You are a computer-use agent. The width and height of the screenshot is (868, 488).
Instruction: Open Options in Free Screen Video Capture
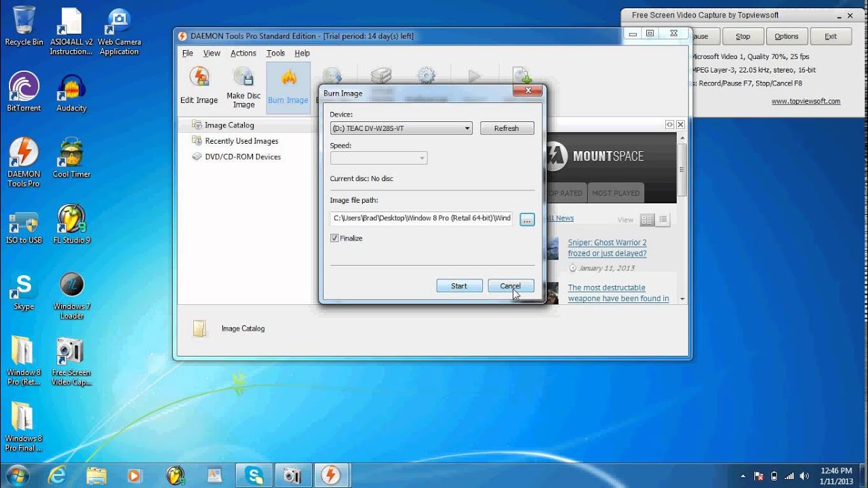pyautogui.click(x=787, y=37)
